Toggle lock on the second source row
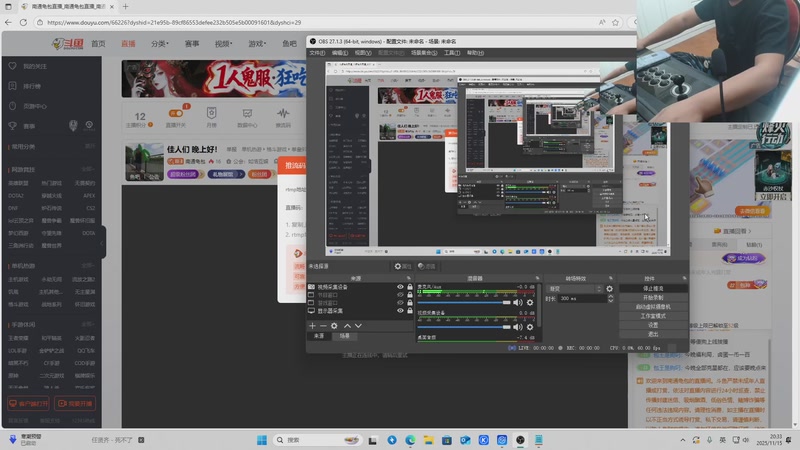Screen dimensions: 800x450 [410, 294]
